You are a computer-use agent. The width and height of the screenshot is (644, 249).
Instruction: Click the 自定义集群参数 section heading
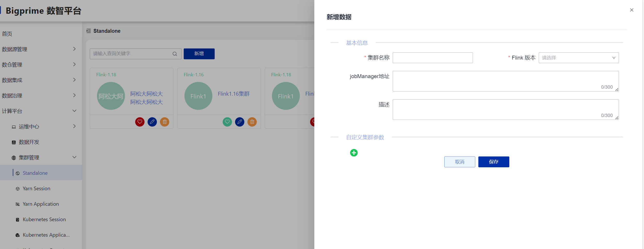[x=365, y=137]
